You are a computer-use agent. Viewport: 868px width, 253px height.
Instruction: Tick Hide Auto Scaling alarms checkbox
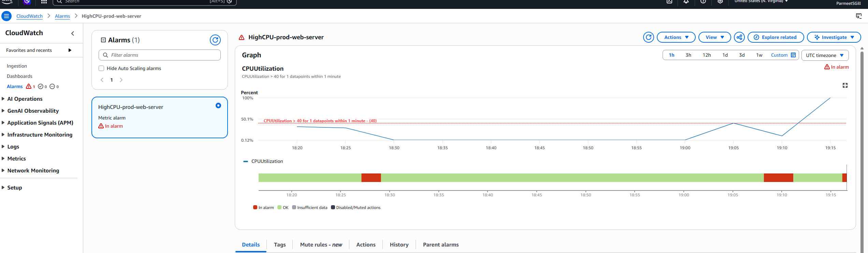[x=101, y=68]
